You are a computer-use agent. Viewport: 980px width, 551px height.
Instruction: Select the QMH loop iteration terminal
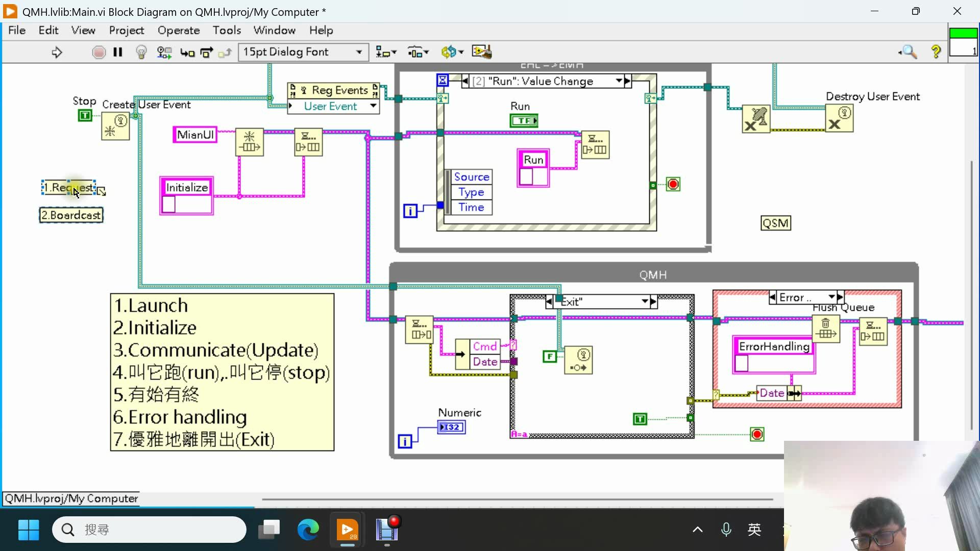tap(405, 441)
